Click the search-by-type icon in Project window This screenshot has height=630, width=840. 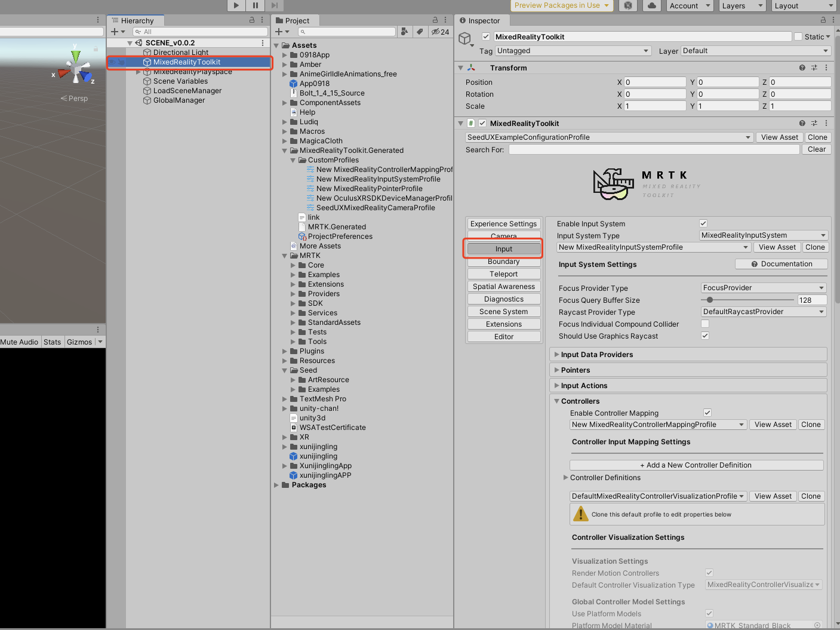point(405,32)
